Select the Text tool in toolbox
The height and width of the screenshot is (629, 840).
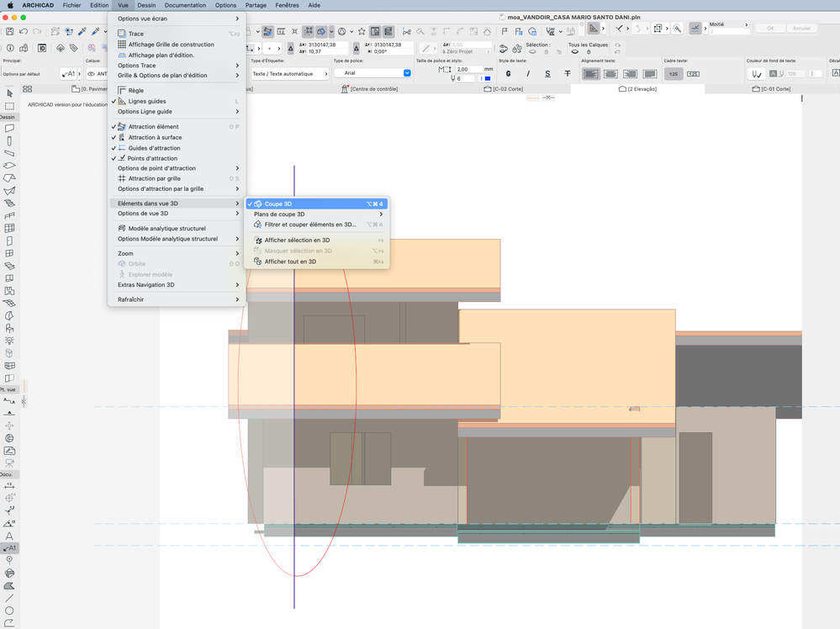click(9, 535)
